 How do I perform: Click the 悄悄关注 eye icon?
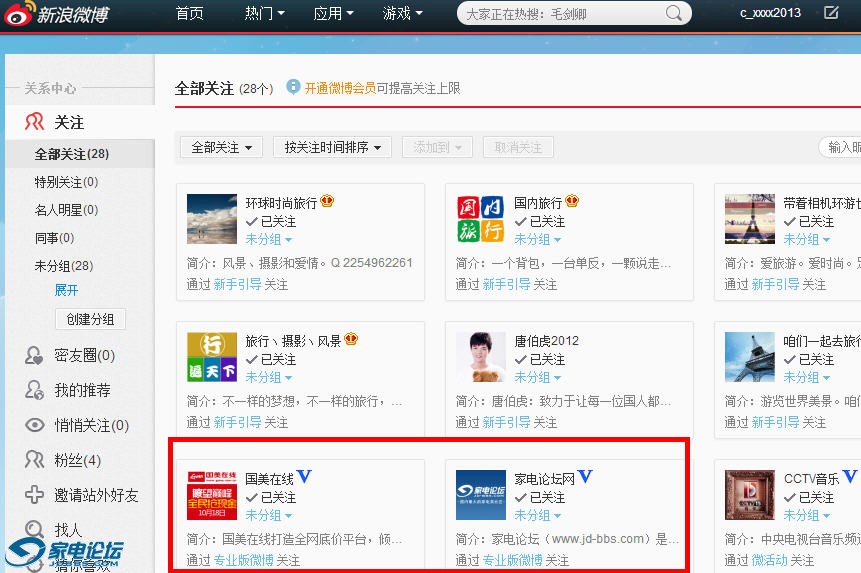click(35, 425)
